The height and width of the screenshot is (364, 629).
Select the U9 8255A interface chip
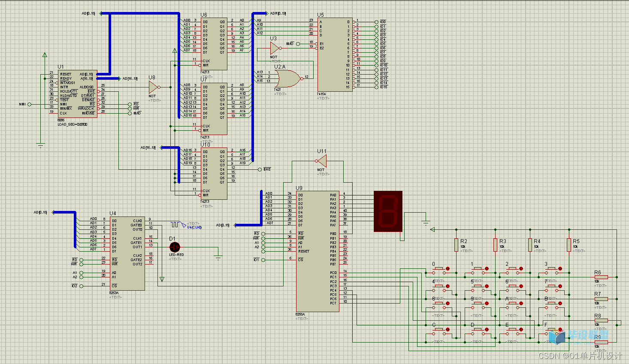coord(318,252)
